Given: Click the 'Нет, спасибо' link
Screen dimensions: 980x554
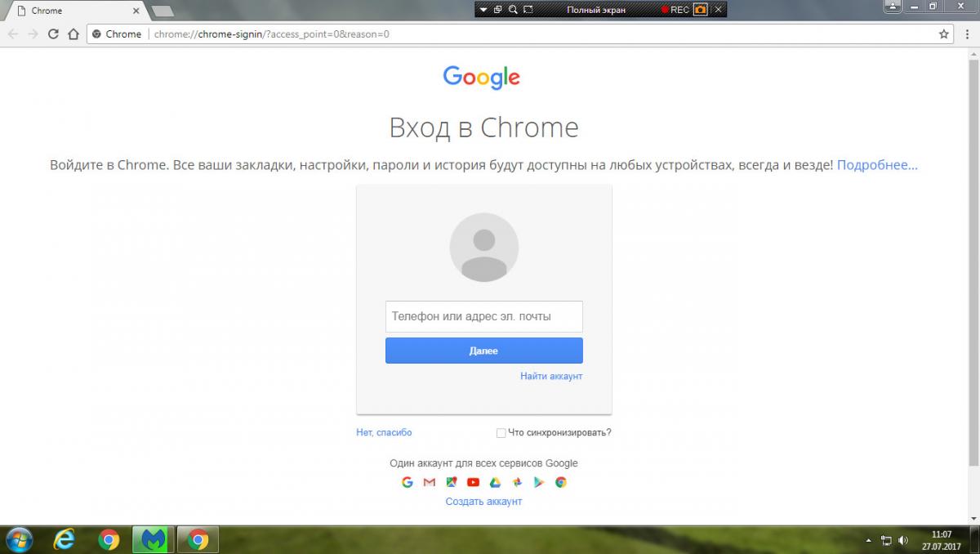Looking at the screenshot, I should tap(384, 432).
